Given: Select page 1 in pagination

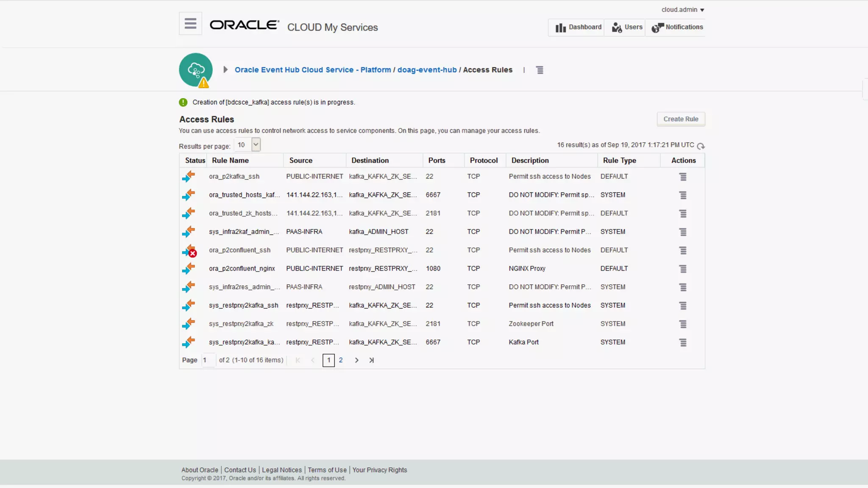Looking at the screenshot, I should (x=328, y=360).
